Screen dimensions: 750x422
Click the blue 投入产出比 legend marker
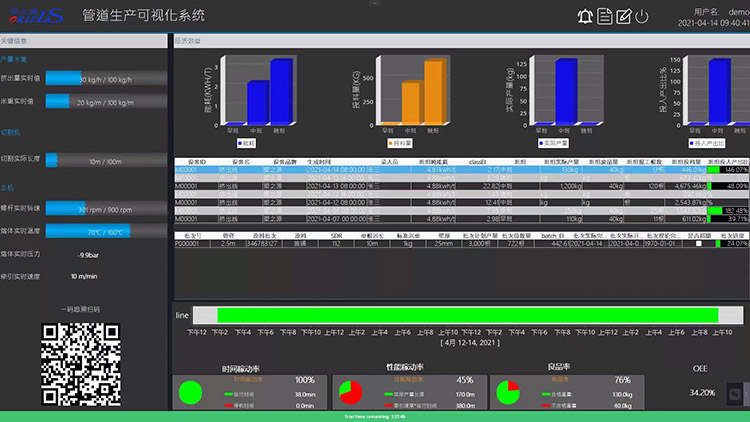click(x=692, y=143)
